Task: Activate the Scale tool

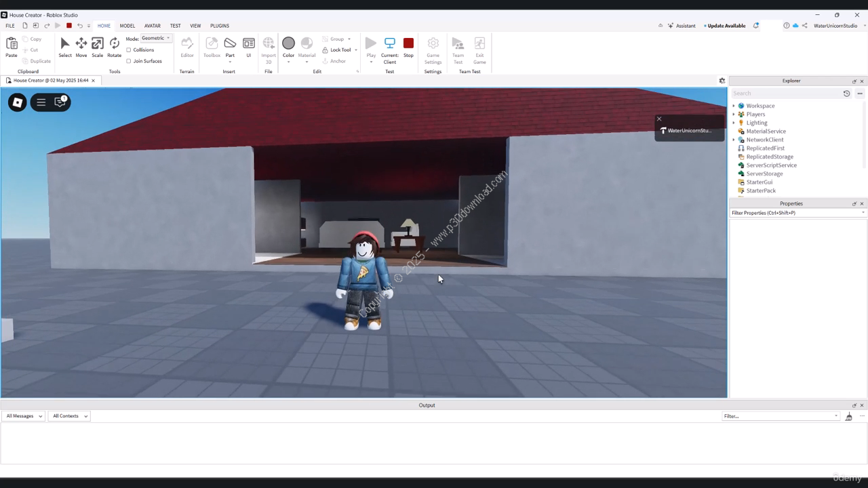Action: [98, 43]
